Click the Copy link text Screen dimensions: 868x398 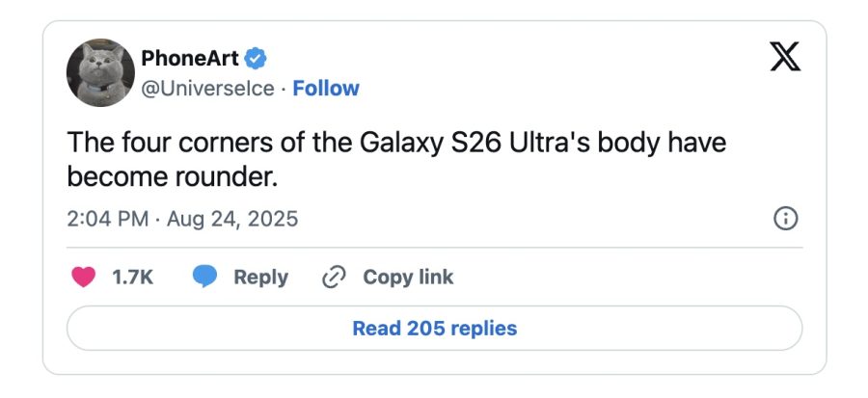(x=408, y=278)
